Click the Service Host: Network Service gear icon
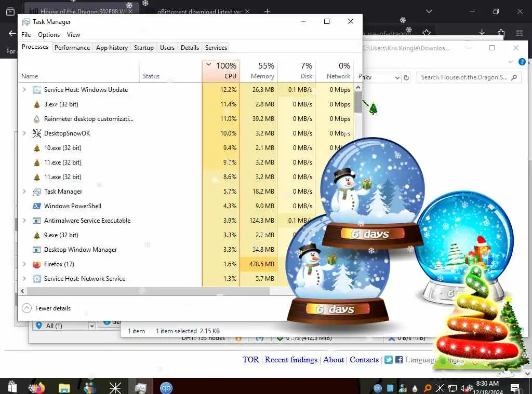The width and height of the screenshot is (532, 394). tap(37, 279)
